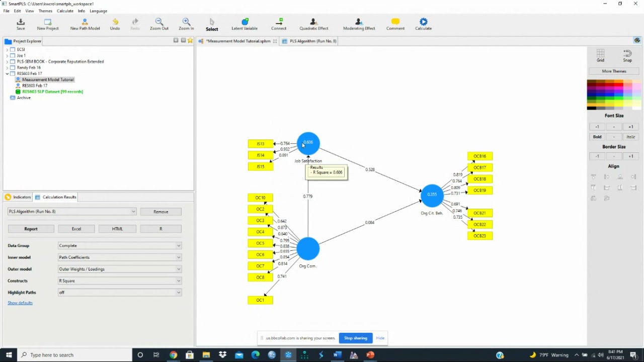This screenshot has height=362, width=644.
Task: Expand the Randy Feb 16 project node
Action: pyautogui.click(x=7, y=67)
